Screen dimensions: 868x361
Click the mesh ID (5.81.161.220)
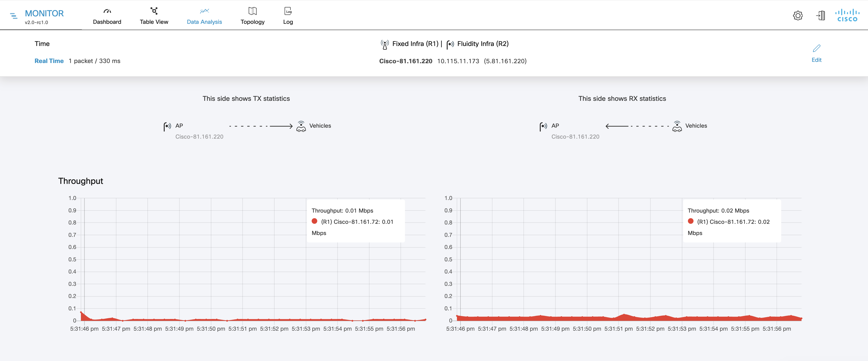click(505, 61)
